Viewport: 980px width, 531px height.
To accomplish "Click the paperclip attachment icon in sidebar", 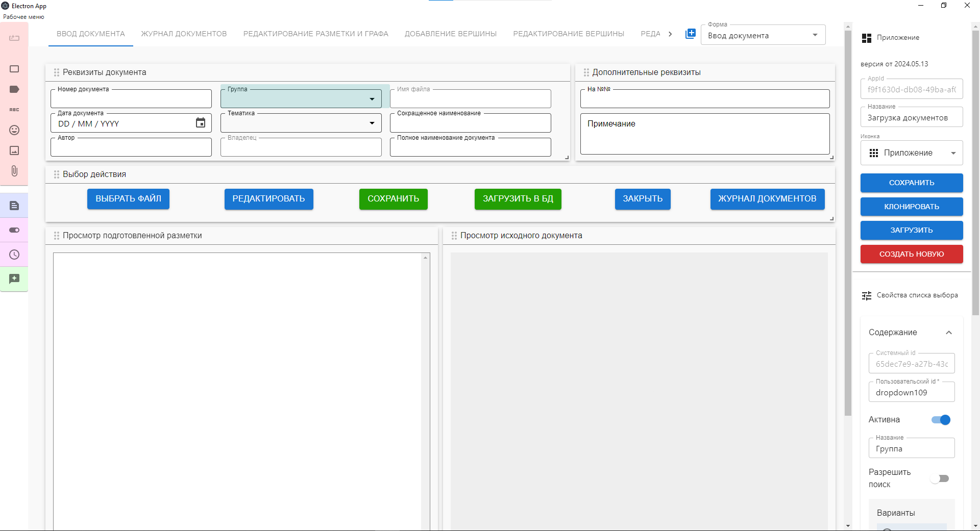I will [14, 171].
